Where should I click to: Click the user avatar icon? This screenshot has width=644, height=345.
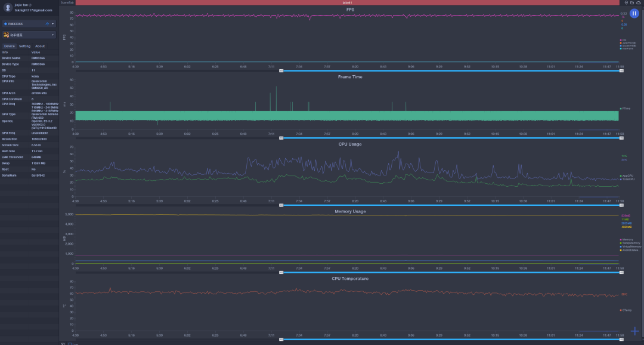[7, 7]
